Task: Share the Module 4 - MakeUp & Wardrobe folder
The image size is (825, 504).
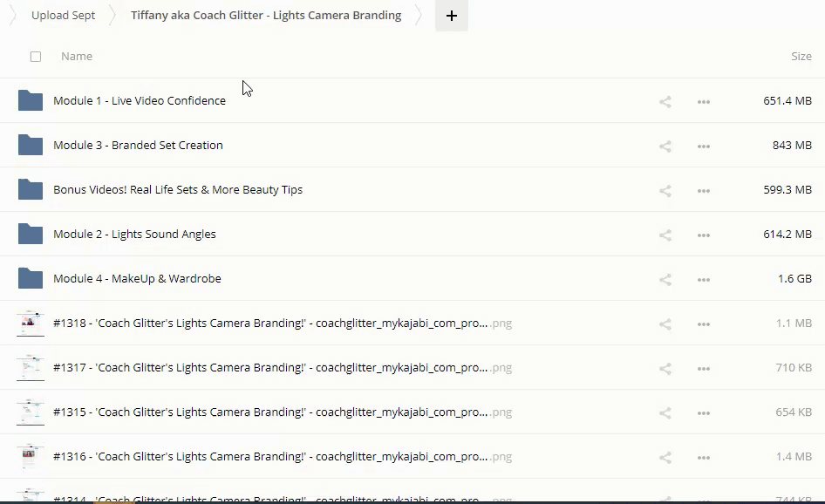Action: point(665,279)
